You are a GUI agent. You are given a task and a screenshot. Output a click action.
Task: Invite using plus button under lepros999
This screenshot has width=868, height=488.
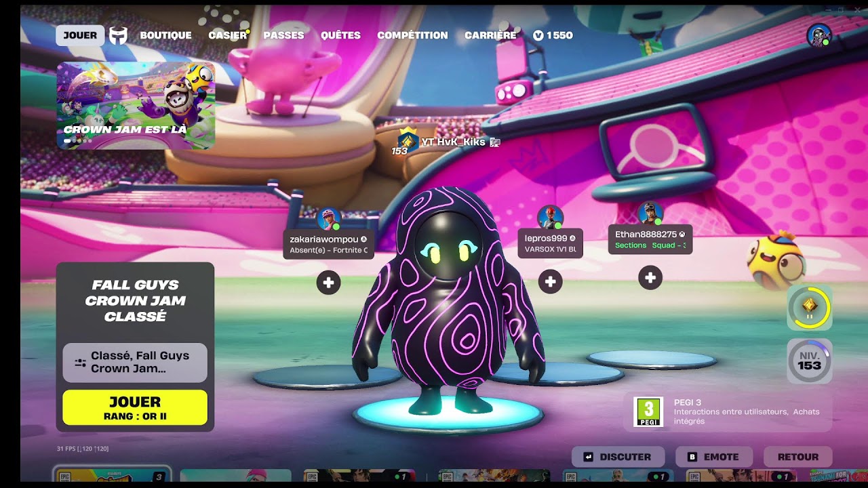[x=550, y=281]
